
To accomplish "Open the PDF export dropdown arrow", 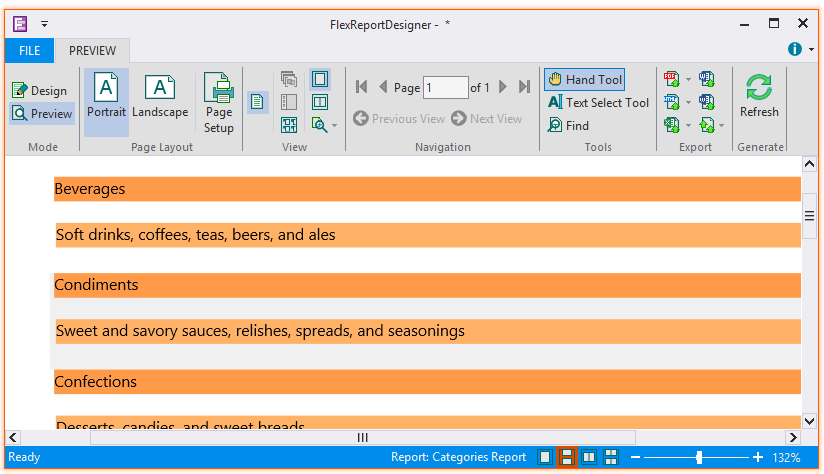I will point(688,79).
